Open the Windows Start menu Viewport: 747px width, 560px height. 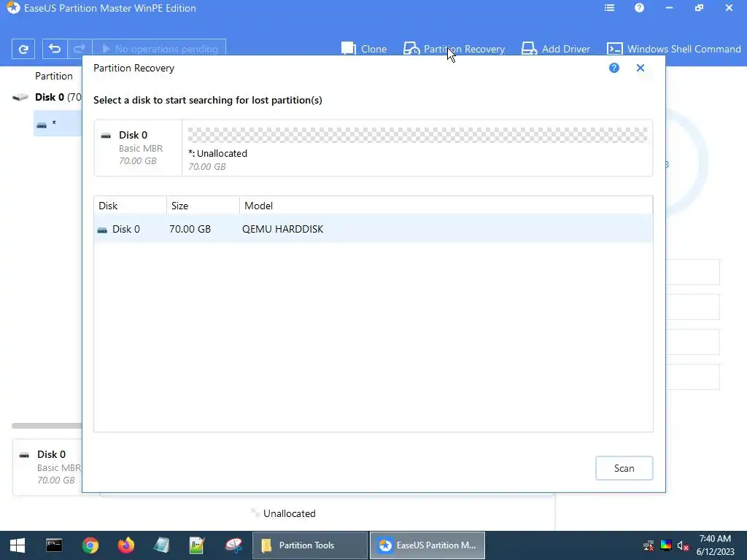pyautogui.click(x=18, y=545)
